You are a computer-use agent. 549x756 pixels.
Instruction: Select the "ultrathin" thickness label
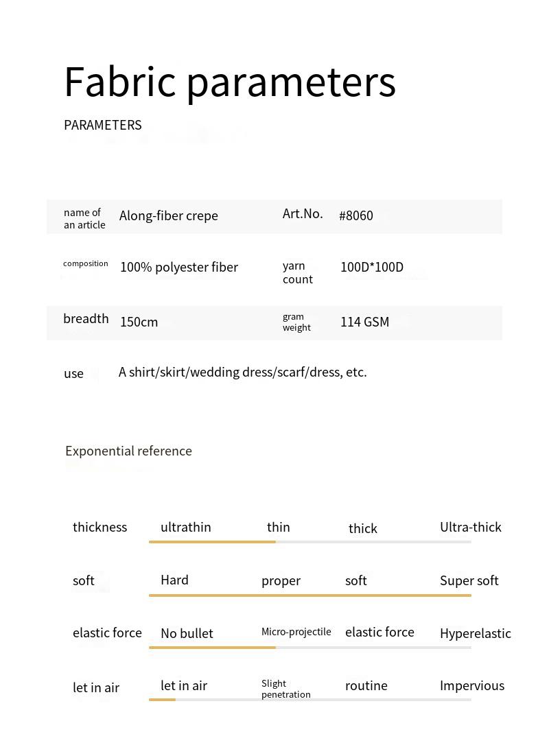click(x=186, y=527)
